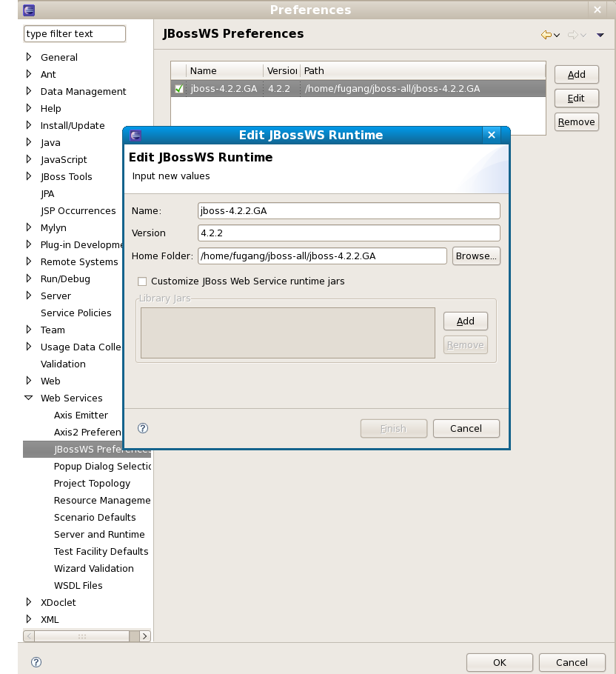616x674 pixels.
Task: Click in the Name text field
Action: (x=349, y=210)
